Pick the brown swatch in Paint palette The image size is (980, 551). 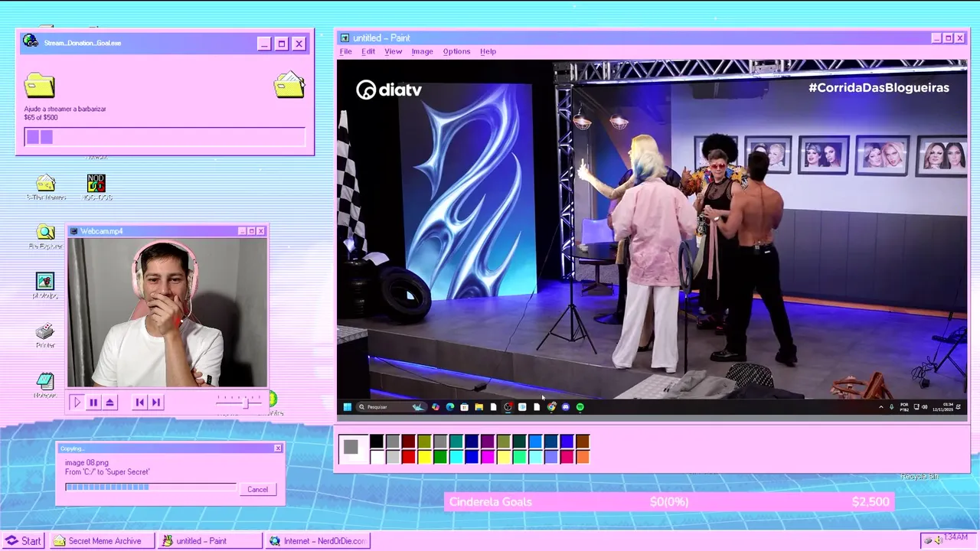click(583, 442)
